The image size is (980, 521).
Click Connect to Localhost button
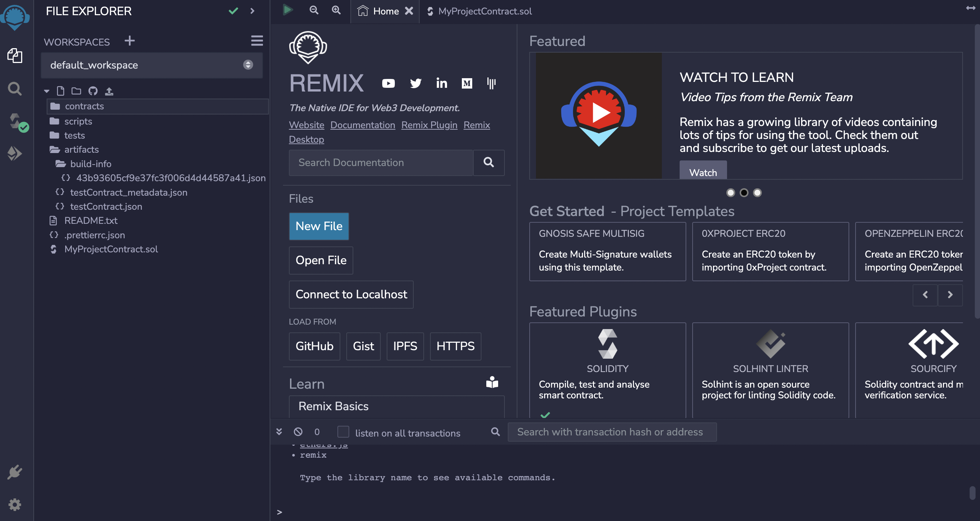point(351,295)
